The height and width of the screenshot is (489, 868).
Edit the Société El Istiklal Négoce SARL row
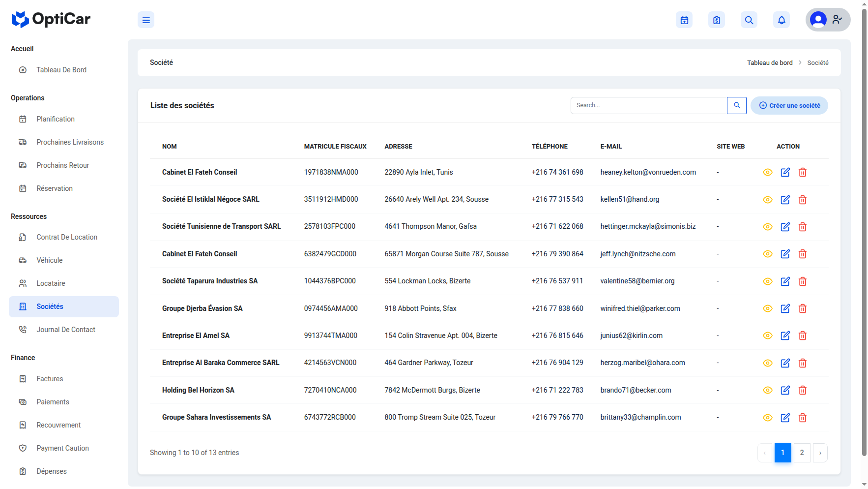pyautogui.click(x=785, y=200)
